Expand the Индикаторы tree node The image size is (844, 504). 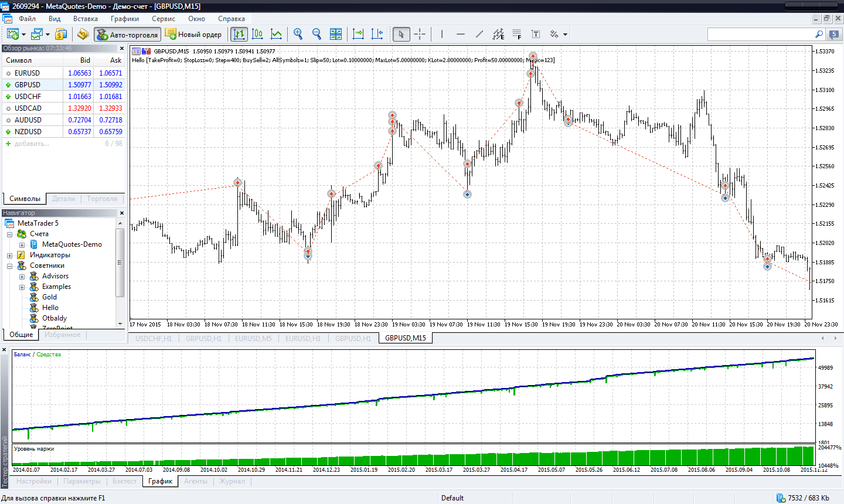click(x=9, y=255)
